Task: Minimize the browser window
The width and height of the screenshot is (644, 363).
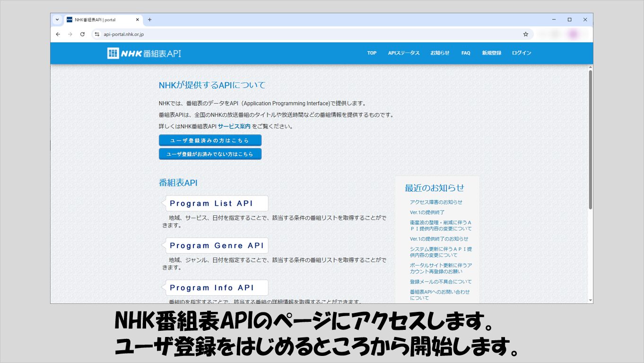Action: 554,20
